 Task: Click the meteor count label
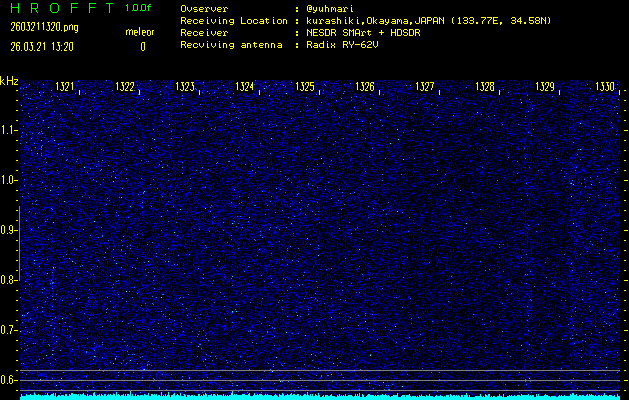pyautogui.click(x=140, y=32)
